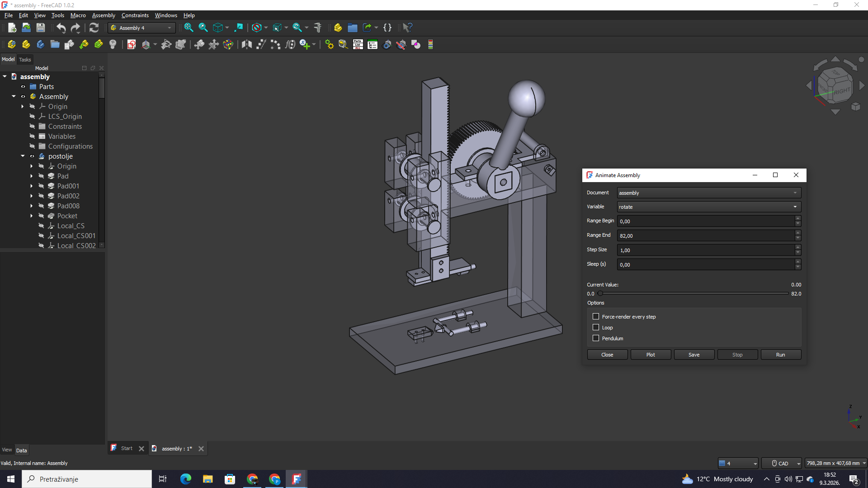This screenshot has height=488, width=868.
Task: Click the Plot button
Action: [x=650, y=355]
